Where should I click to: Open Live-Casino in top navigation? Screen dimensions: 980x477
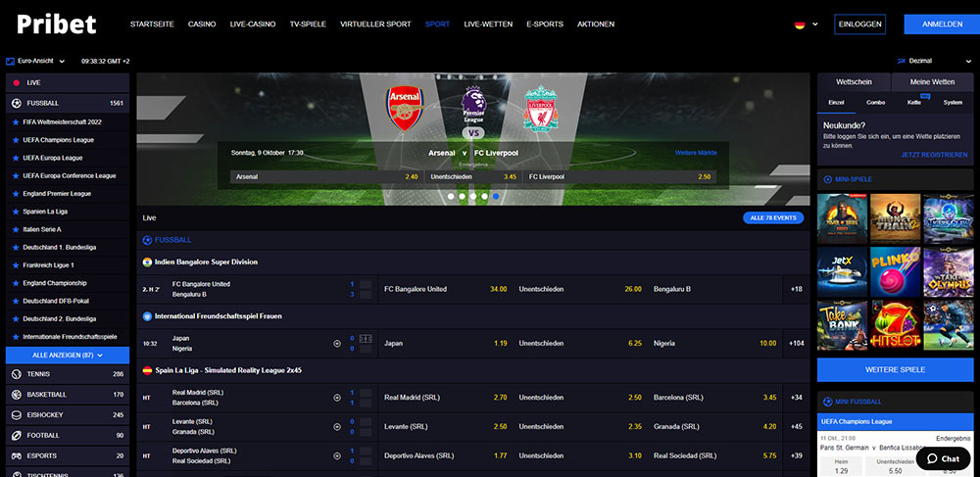pyautogui.click(x=253, y=24)
